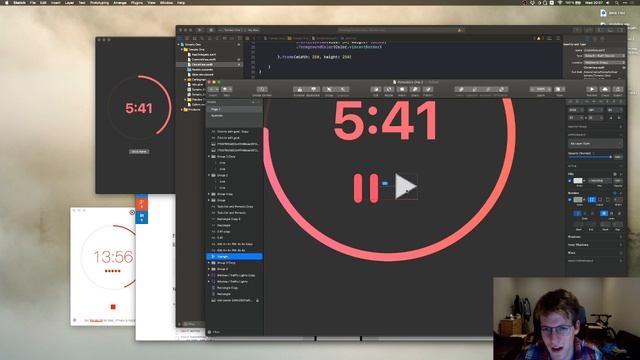Open the Layer menu
The image size is (640, 360).
69,2
